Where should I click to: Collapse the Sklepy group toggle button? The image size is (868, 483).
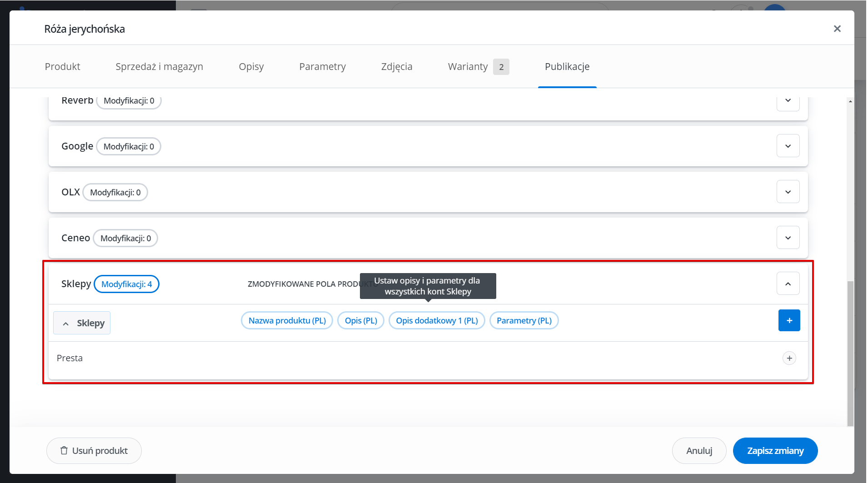click(82, 323)
